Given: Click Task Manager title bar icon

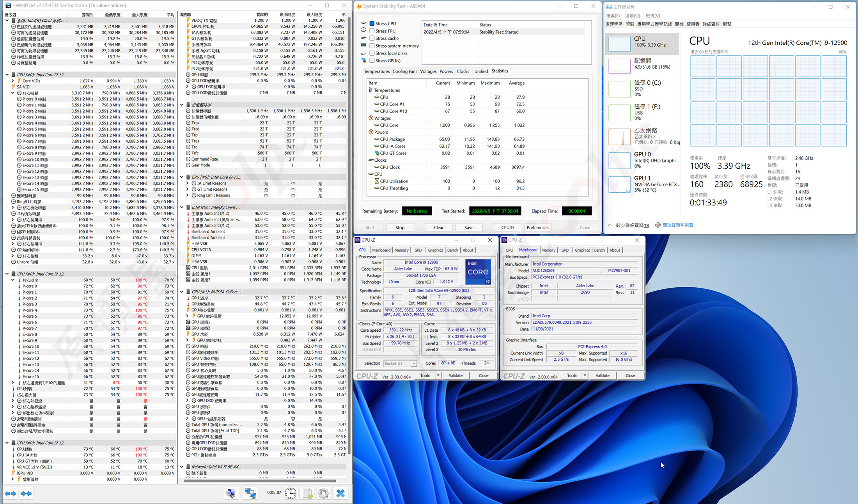Looking at the screenshot, I should pyautogui.click(x=609, y=7).
